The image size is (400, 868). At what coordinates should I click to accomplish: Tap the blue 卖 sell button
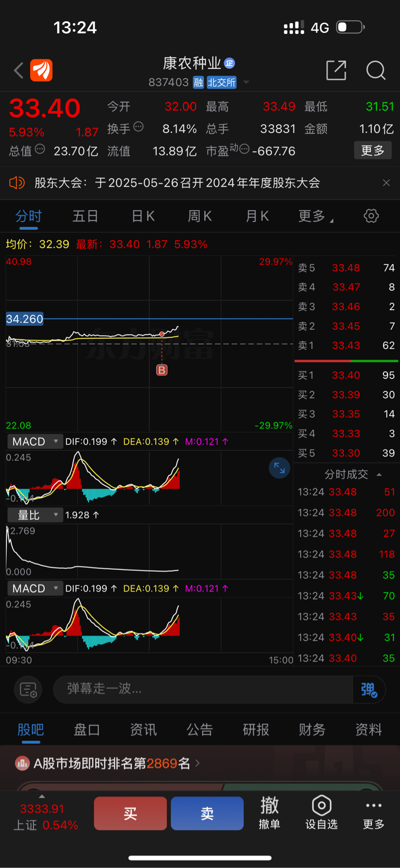coord(207,813)
